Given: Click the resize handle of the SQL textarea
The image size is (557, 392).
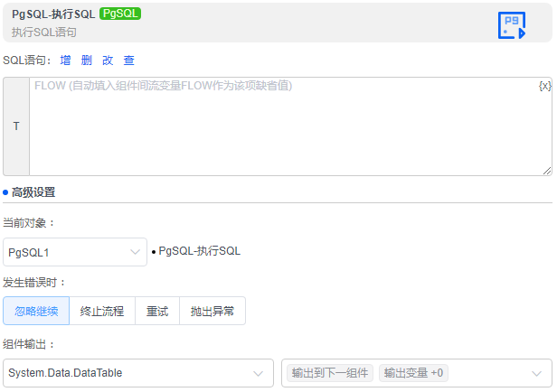Looking at the screenshot, I should click(x=547, y=171).
